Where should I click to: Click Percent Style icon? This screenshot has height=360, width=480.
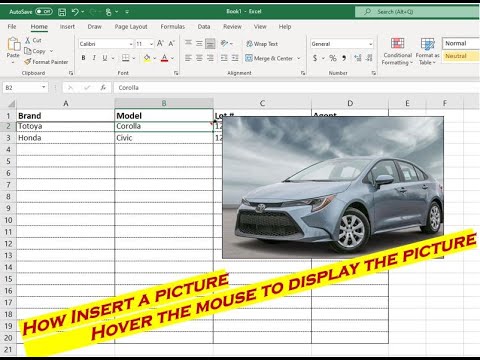click(x=333, y=58)
